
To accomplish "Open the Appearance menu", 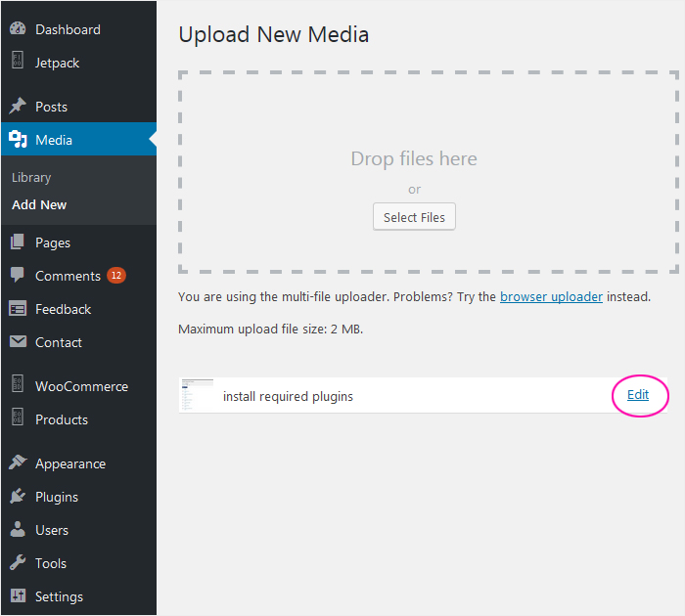I will [78, 463].
